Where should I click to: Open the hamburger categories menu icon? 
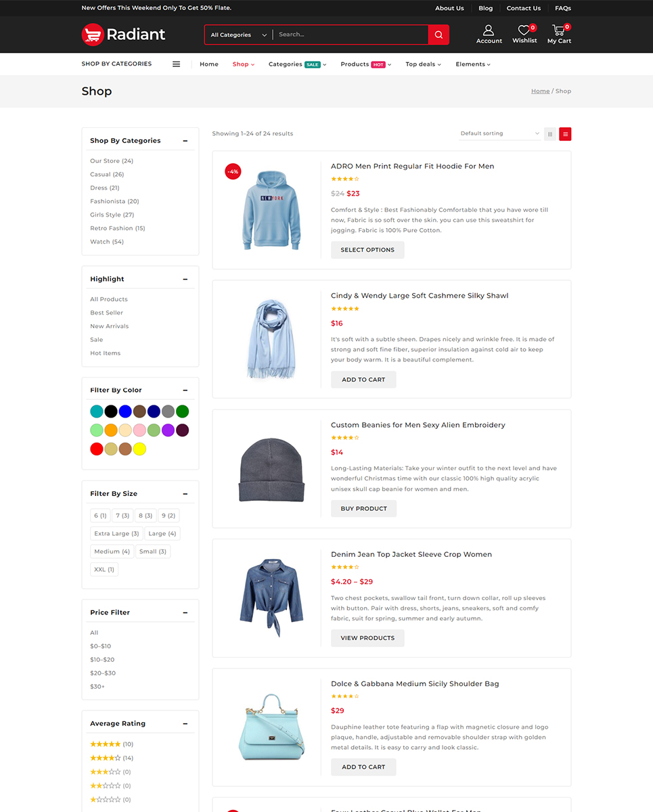(x=176, y=64)
